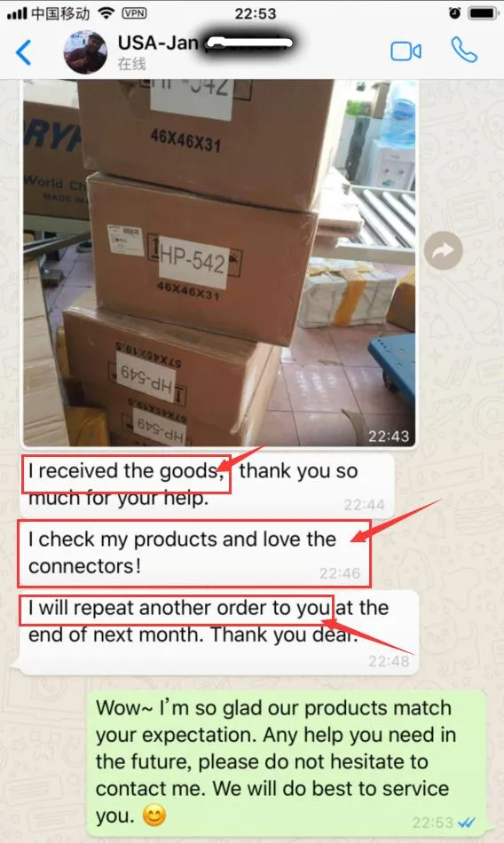The image size is (504, 843).
Task: Open the contact's profile picture
Action: [85, 52]
